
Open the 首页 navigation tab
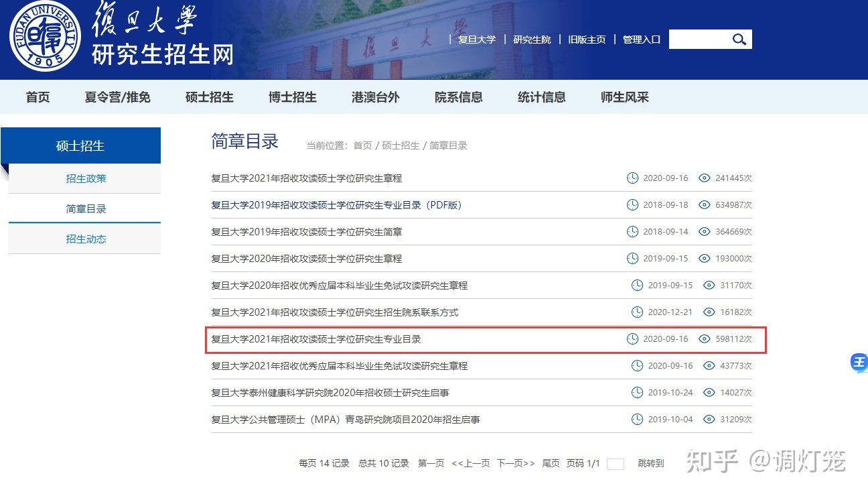click(x=38, y=97)
